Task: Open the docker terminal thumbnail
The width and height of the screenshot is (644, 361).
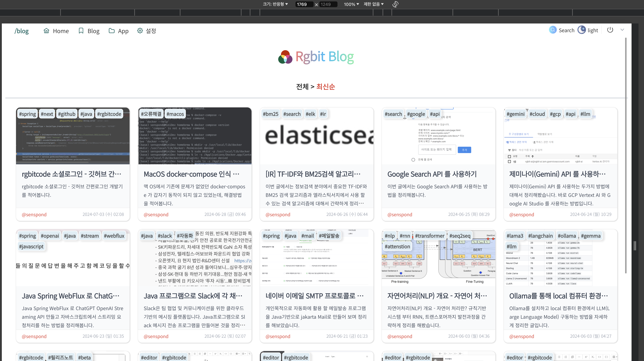Action: point(195,136)
